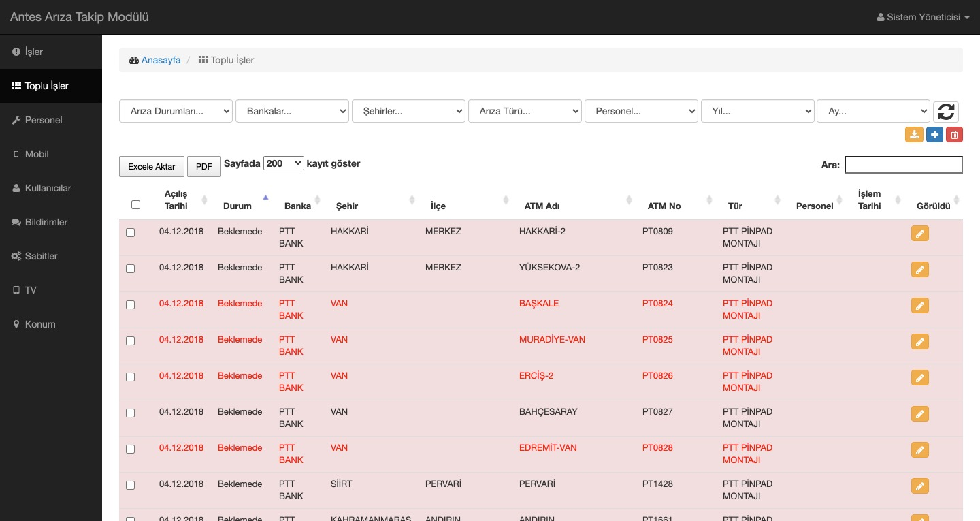Click pencil icon for BAHÇESARAY row
Screen dimensions: 980x521
919,414
